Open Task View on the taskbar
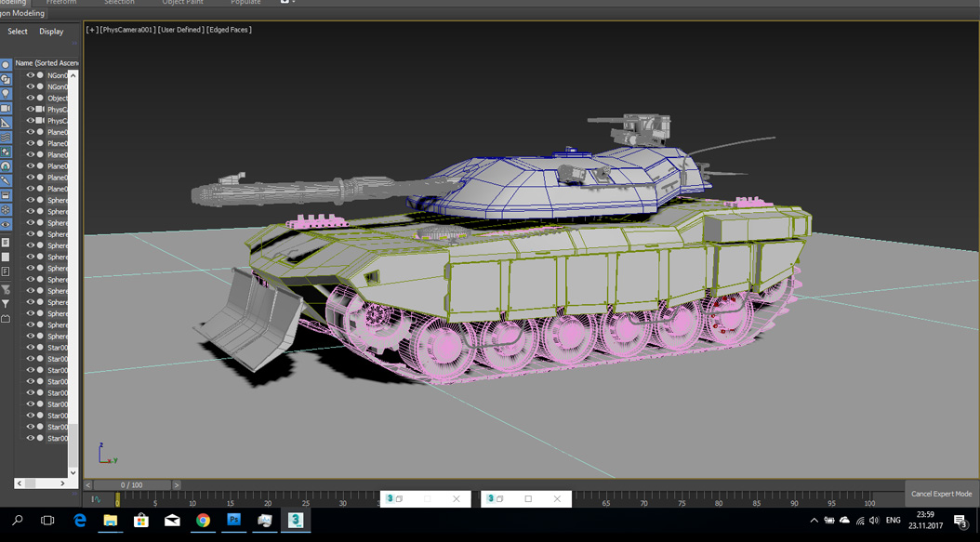 click(x=47, y=520)
